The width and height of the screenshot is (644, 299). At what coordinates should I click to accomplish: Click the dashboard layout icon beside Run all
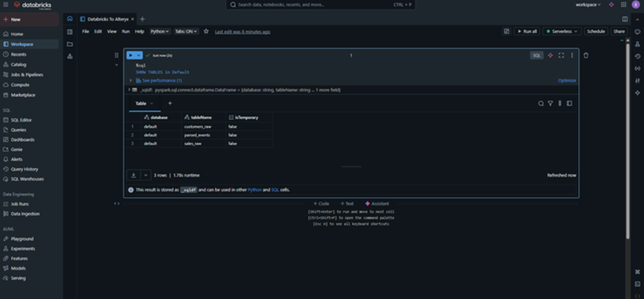point(507,31)
